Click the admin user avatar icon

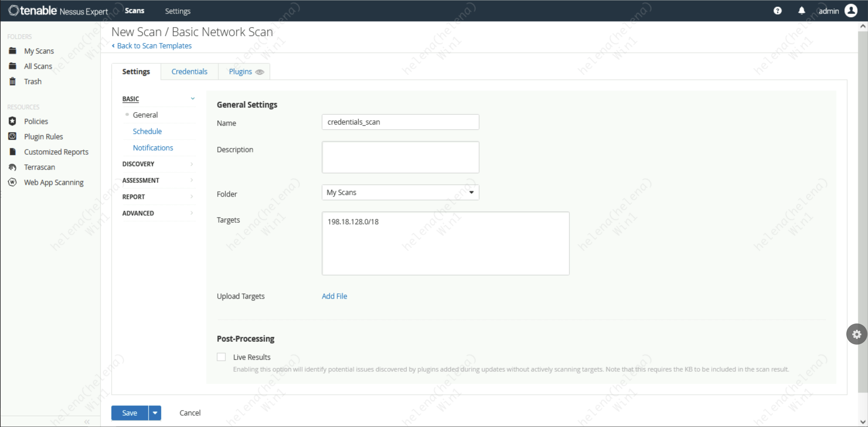(851, 11)
